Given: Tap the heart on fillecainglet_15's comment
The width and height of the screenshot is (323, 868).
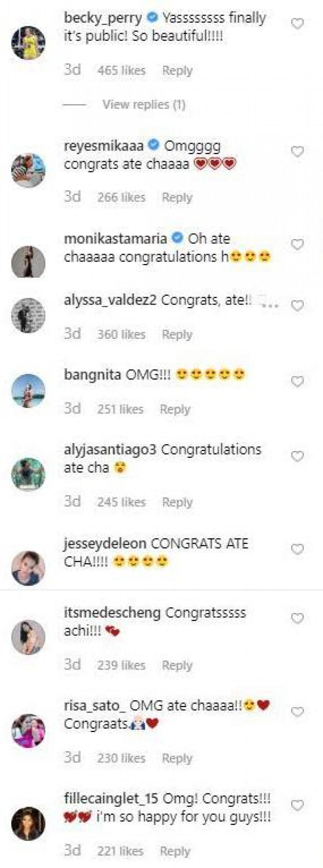Looking at the screenshot, I should [x=297, y=806].
